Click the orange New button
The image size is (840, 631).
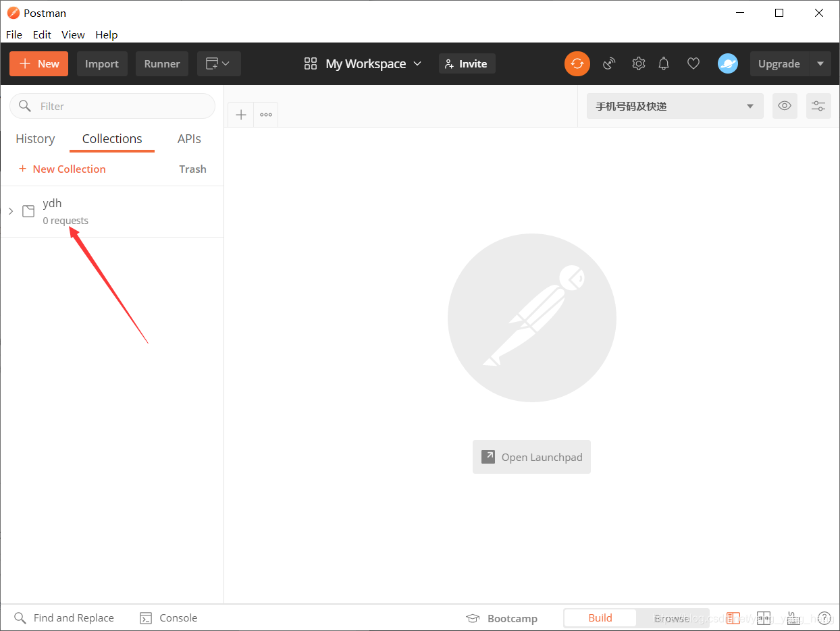pyautogui.click(x=38, y=63)
